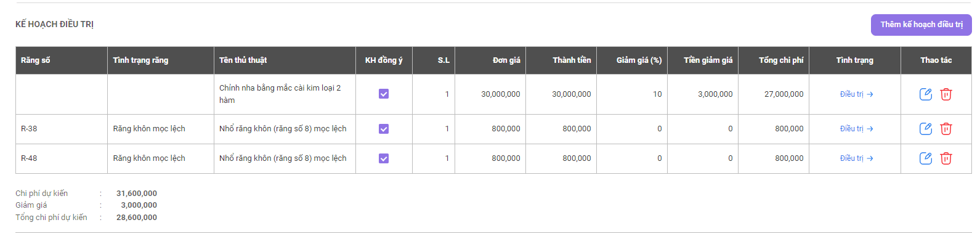Toggle KH đồng ý checkbox for R-48
980x233 pixels.
[384, 158]
